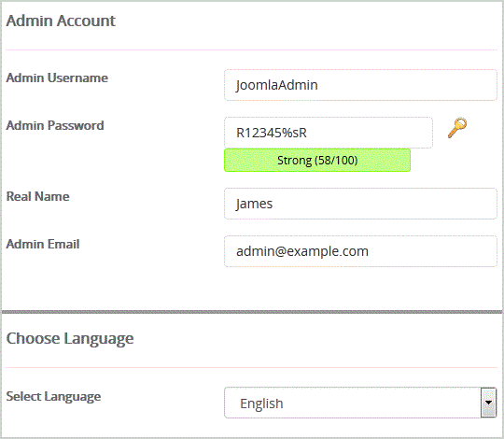Choose the English value shown in language box
The height and width of the screenshot is (439, 504).
click(x=261, y=404)
